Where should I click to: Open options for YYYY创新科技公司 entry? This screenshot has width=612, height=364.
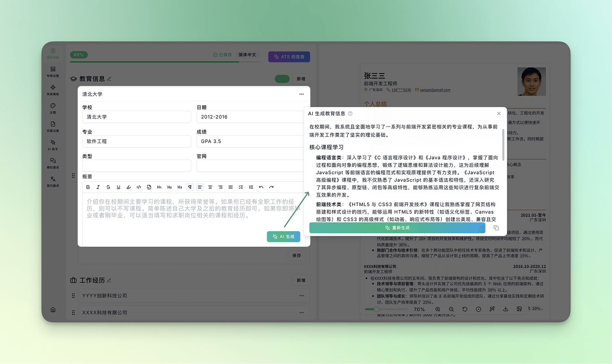301,296
